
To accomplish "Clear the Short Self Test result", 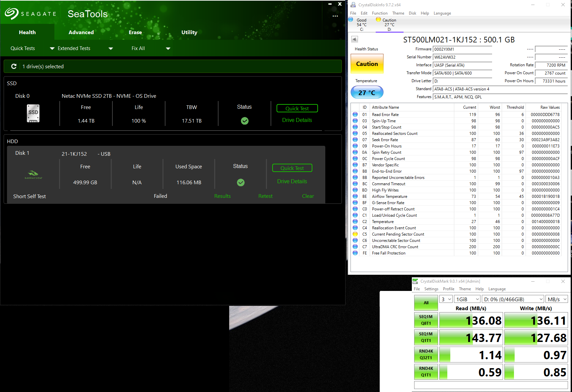I will 308,196.
